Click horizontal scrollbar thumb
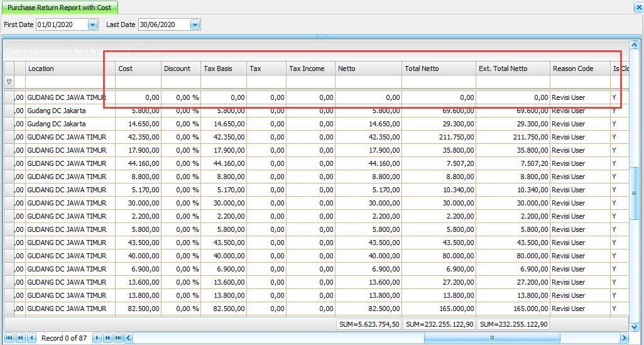 click(x=492, y=338)
